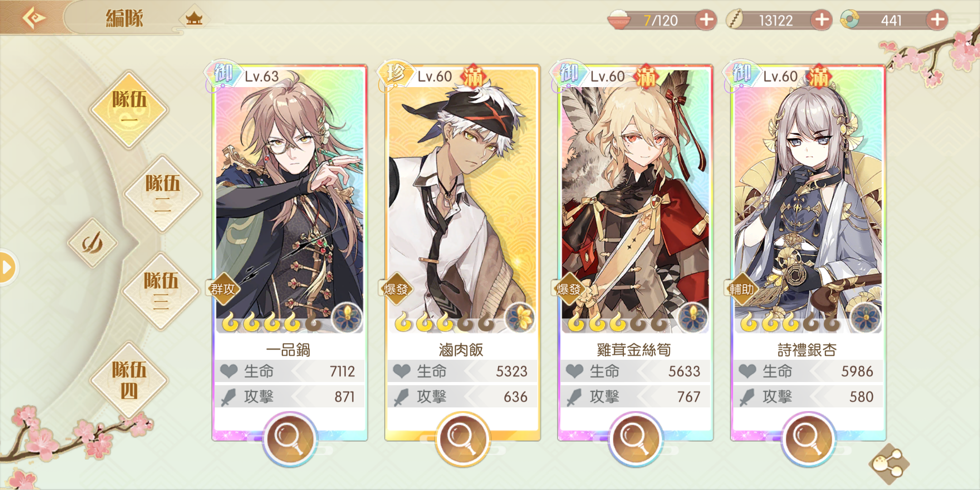
Task: Switch to 隊伍四 team tab
Action: coord(129,380)
